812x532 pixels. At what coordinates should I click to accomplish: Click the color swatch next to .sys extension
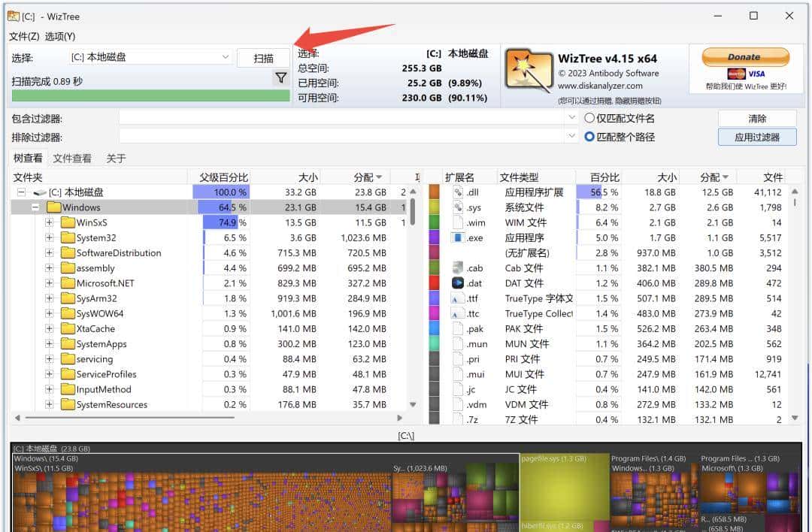(433, 207)
